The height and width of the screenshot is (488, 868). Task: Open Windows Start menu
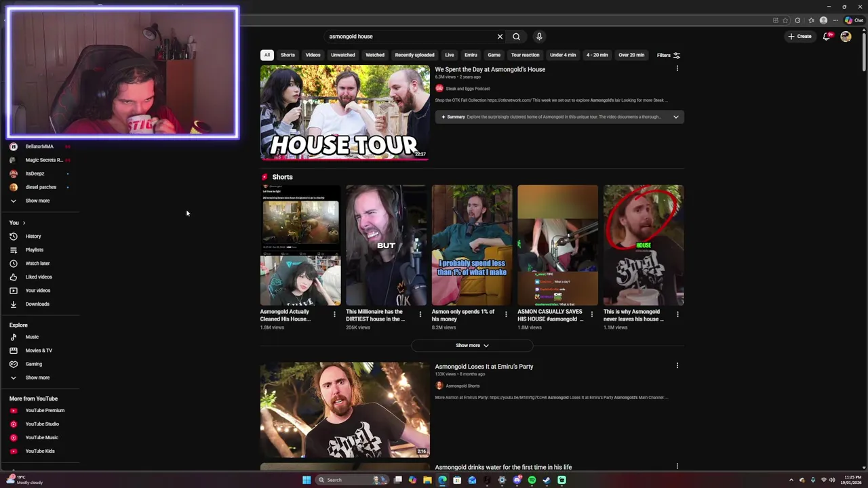(307, 480)
